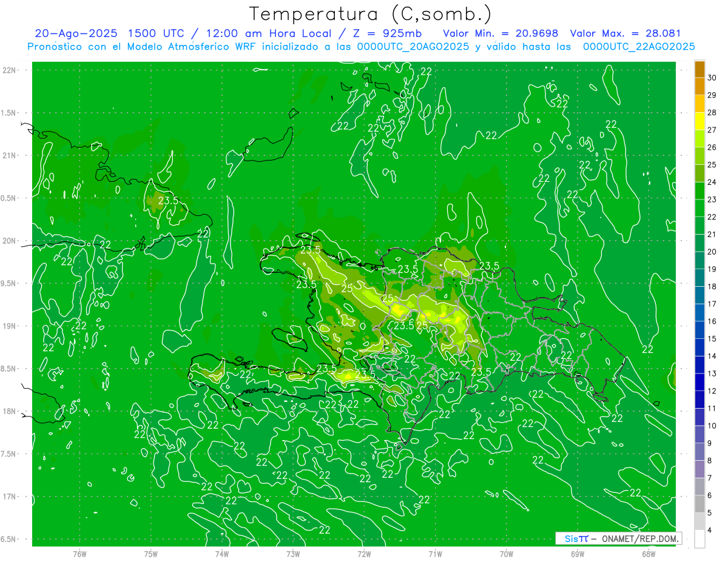The image size is (728, 562).
Task: Click the 'Z = 925mb' pressure level text
Action: click(x=387, y=33)
